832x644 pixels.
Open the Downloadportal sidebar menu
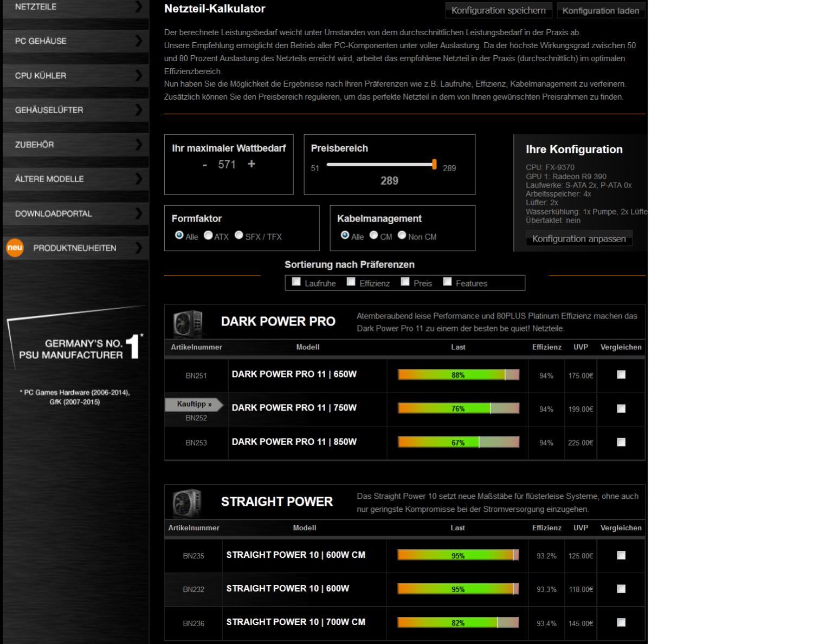click(x=76, y=213)
